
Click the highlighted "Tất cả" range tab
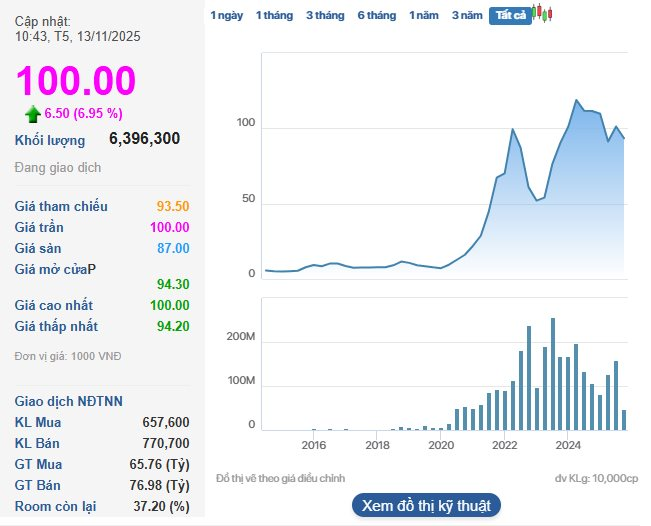pos(510,15)
